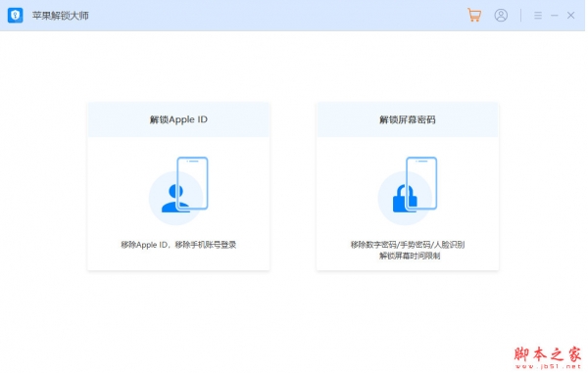The height and width of the screenshot is (373, 588).
Task: Select the 解锁屏幕密码 card header
Action: [408, 119]
